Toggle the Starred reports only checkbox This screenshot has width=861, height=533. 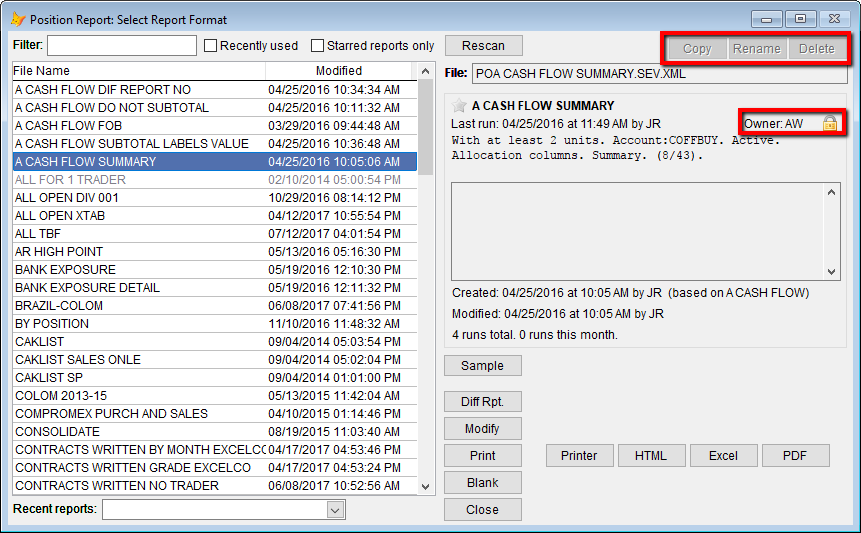317,46
